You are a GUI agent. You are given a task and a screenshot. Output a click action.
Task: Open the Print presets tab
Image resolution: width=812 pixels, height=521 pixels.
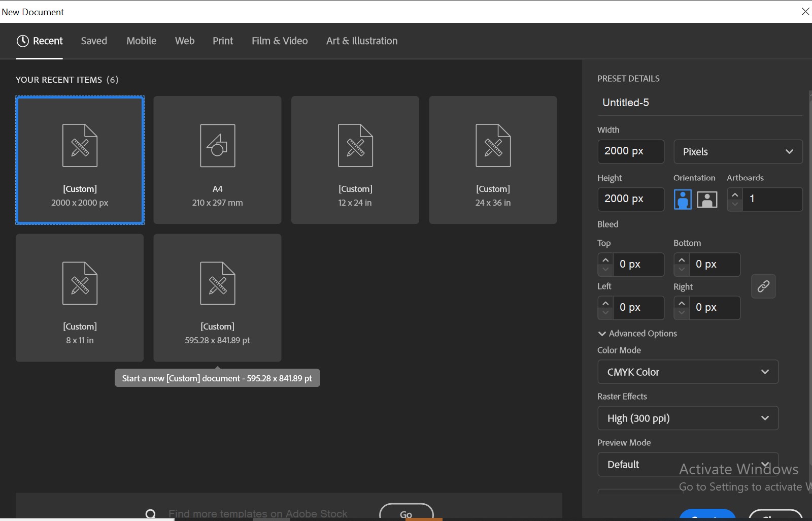tap(223, 41)
